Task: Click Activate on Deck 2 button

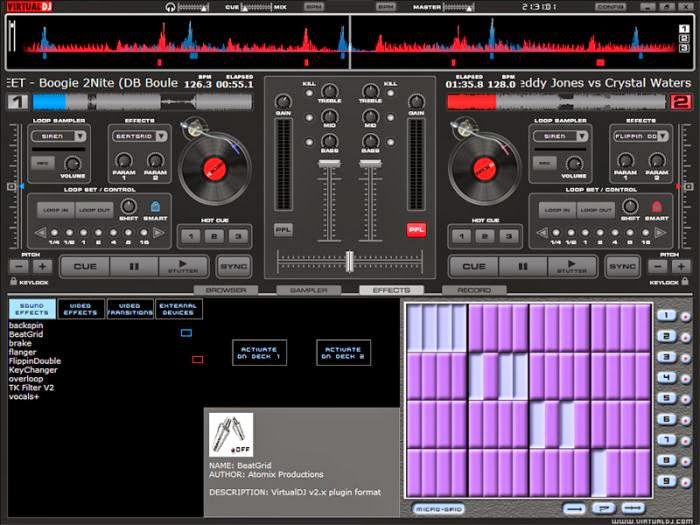Action: coord(343,353)
